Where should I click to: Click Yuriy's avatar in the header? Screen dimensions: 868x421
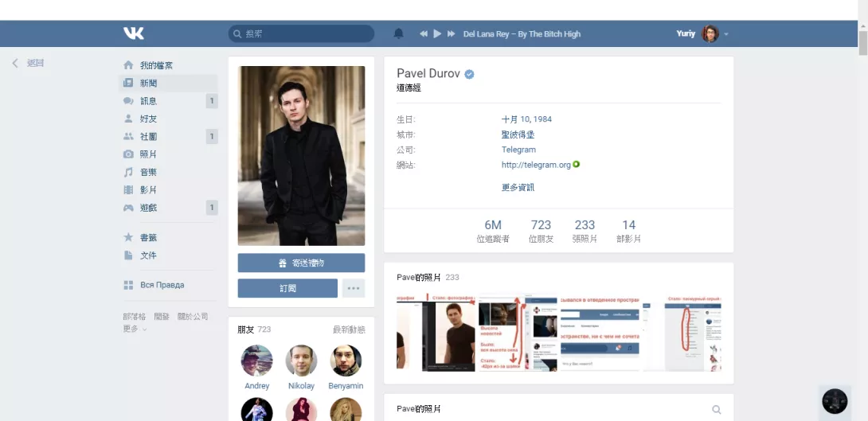pos(710,33)
